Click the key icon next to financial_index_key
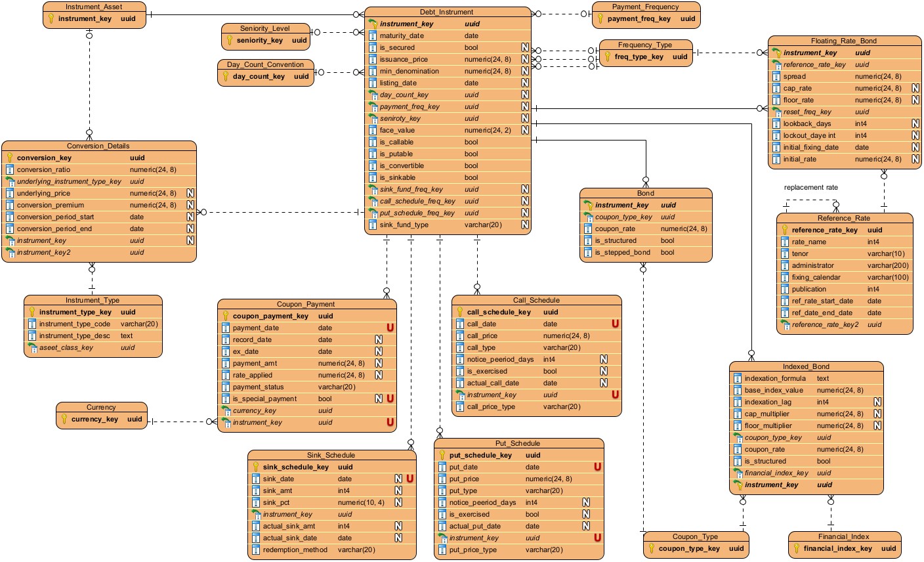This screenshot has width=924, height=562. point(796,548)
